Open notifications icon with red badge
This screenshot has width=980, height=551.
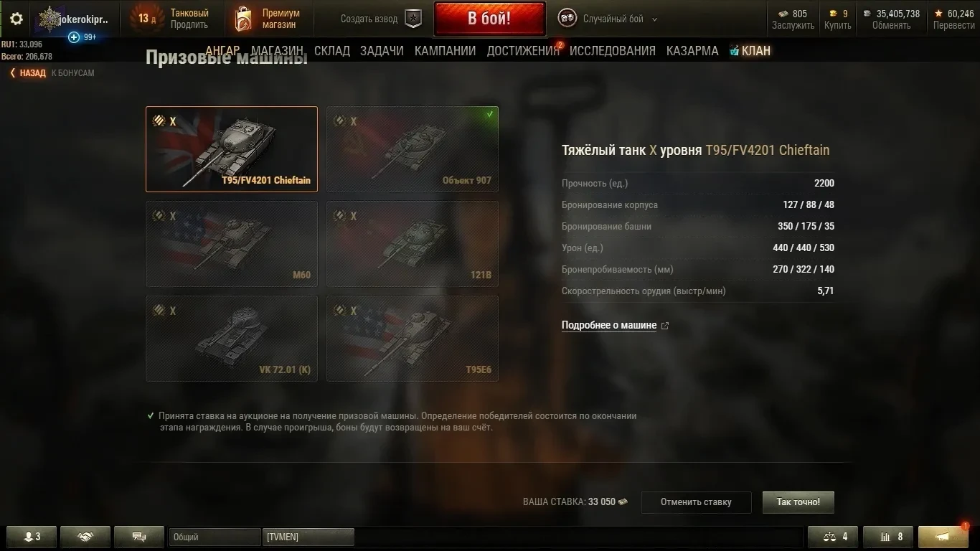click(943, 536)
